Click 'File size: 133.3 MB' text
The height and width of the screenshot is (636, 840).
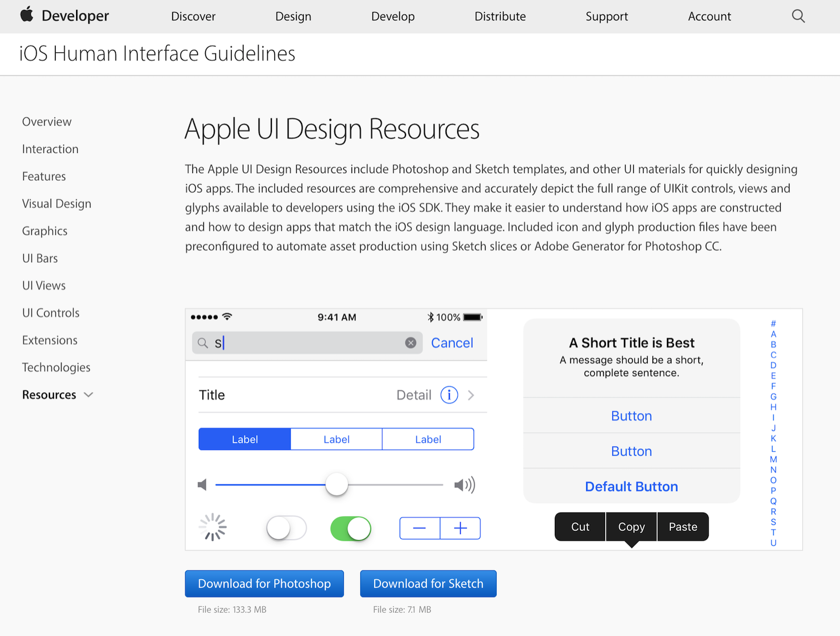coord(232,610)
